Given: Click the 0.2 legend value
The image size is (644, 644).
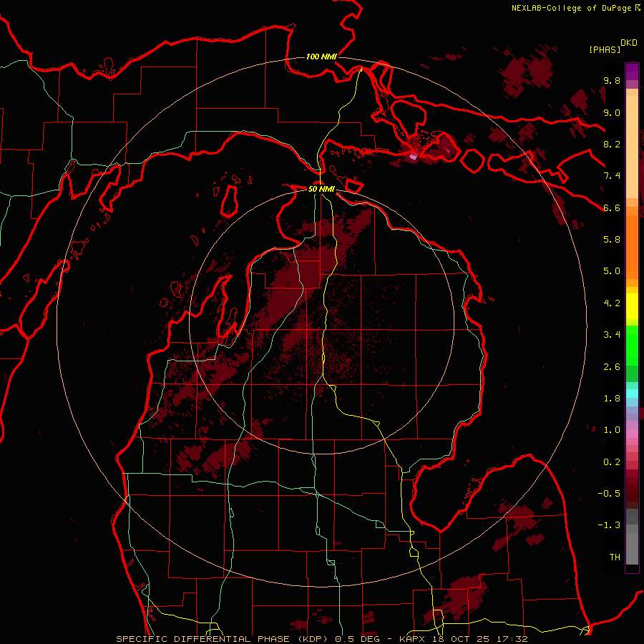Looking at the screenshot, I should (612, 462).
